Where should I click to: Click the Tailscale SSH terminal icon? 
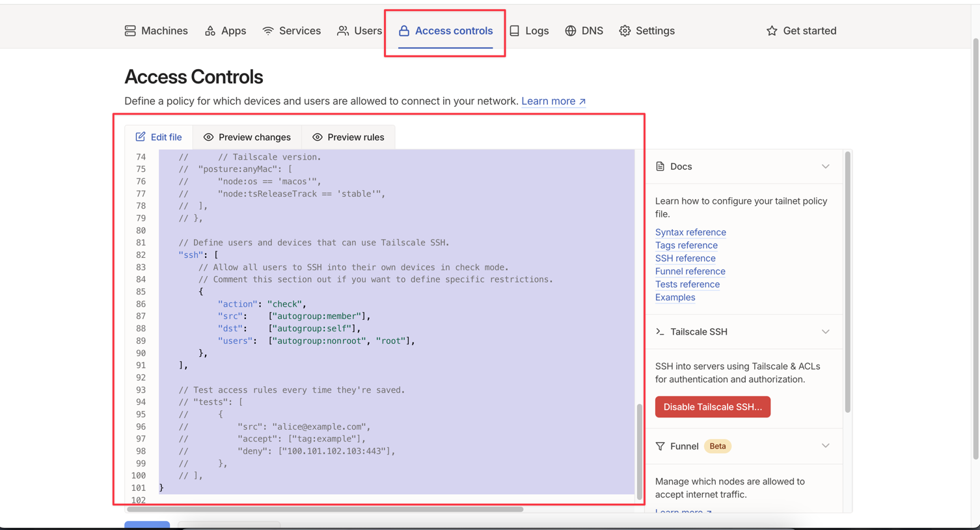tap(660, 332)
